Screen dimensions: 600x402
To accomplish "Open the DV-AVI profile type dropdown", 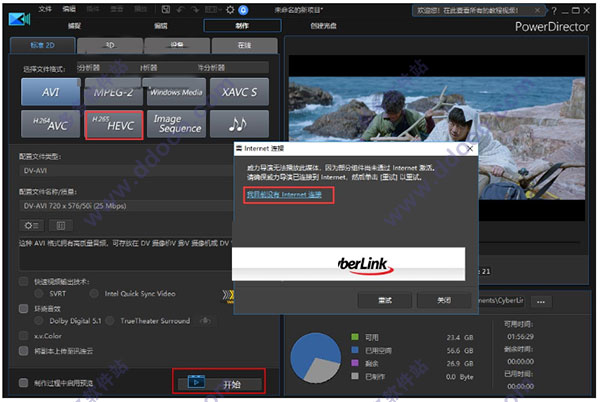I will [x=126, y=171].
